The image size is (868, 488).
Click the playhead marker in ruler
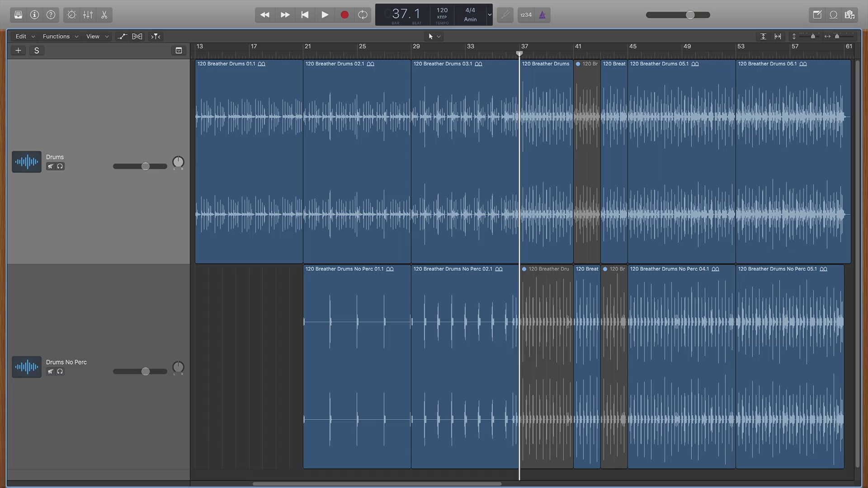pyautogui.click(x=519, y=53)
